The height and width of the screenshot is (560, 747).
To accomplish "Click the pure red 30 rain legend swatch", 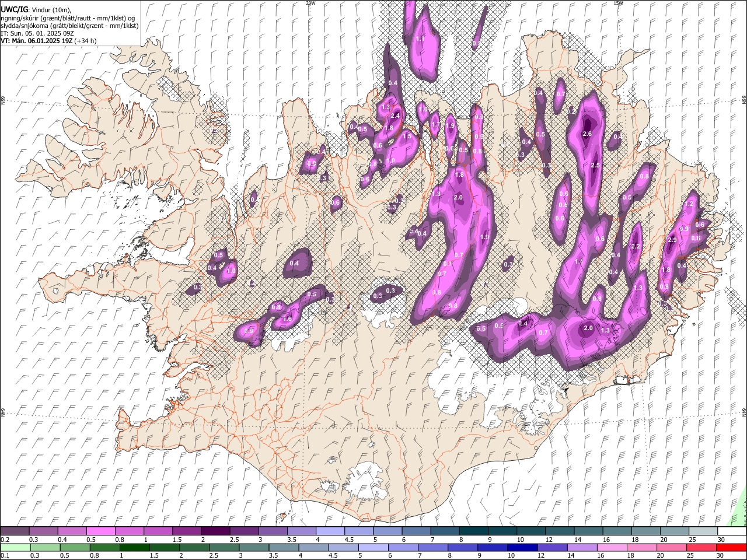I will click(732, 548).
